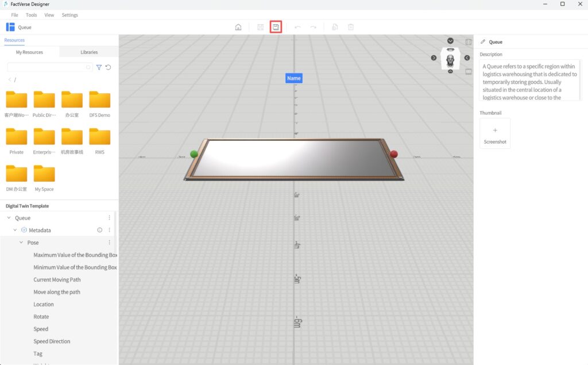588x365 pixels.
Task: Switch to the Libraries tab
Action: pyautogui.click(x=89, y=52)
